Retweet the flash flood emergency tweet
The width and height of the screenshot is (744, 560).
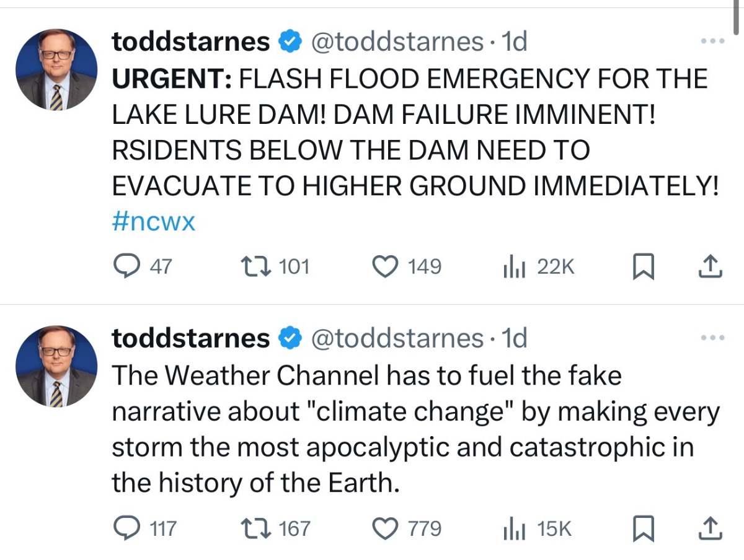click(254, 267)
